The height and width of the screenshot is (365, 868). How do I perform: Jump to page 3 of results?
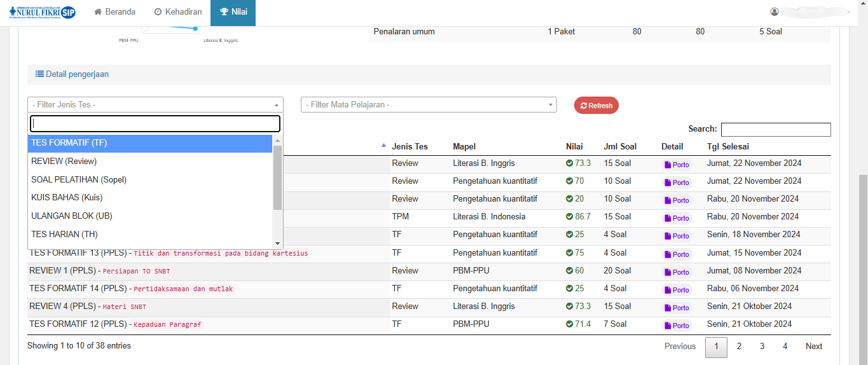coord(762,347)
